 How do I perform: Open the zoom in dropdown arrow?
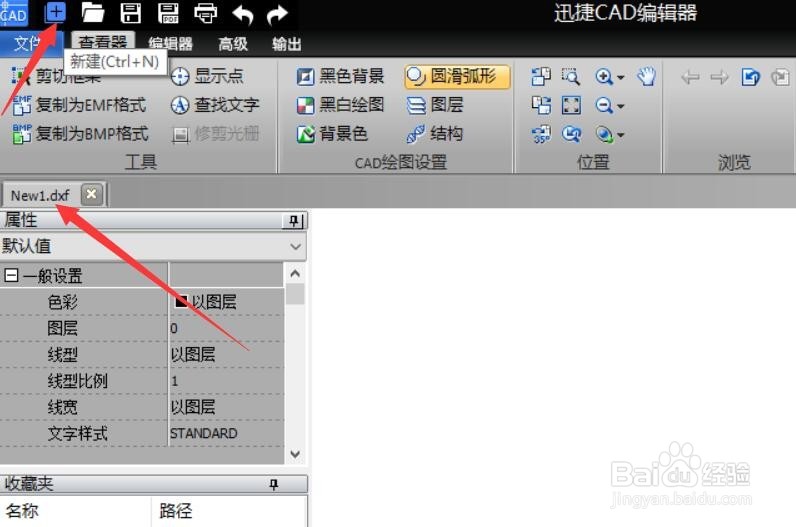pos(620,78)
